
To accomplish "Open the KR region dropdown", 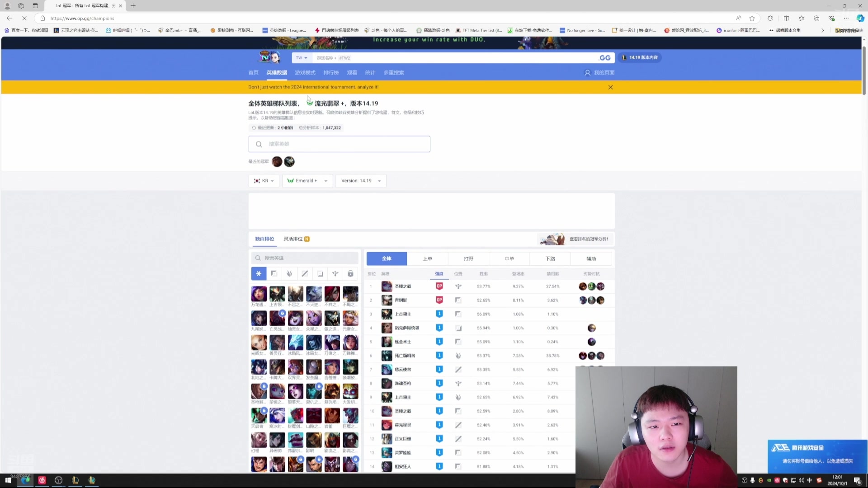I will [x=264, y=181].
